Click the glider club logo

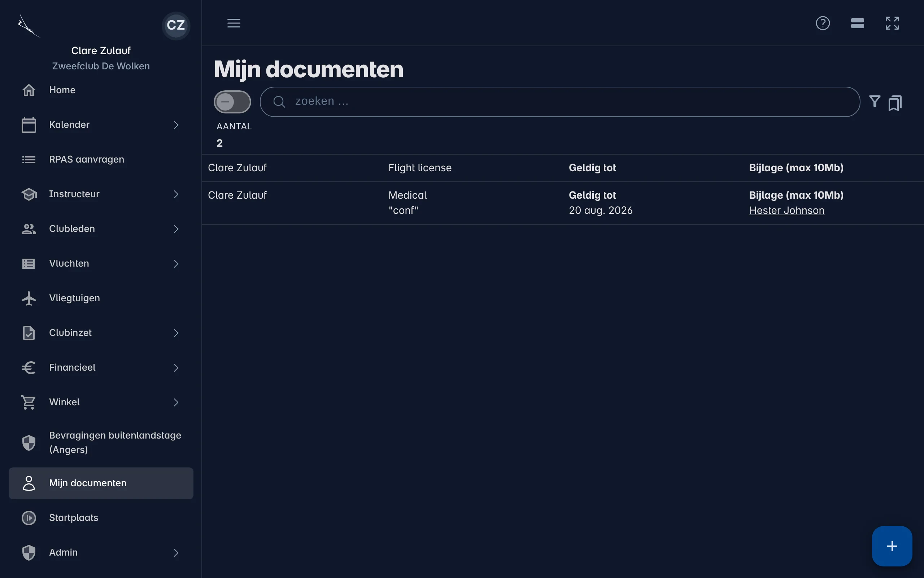tap(29, 26)
